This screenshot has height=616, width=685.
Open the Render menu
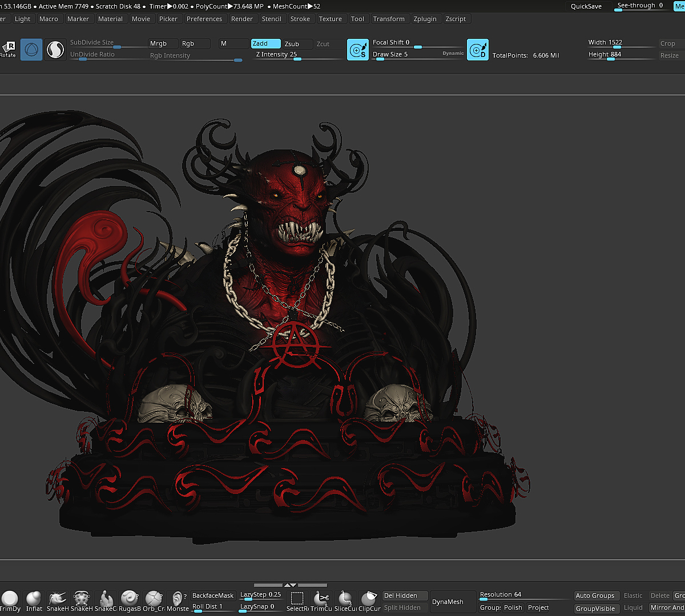pos(242,19)
